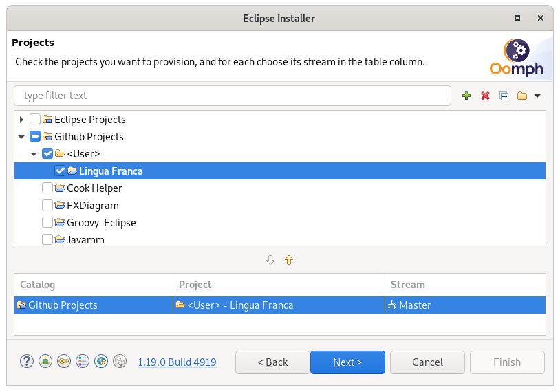
Task: Check the Cook Helper checkbox
Action: point(47,188)
